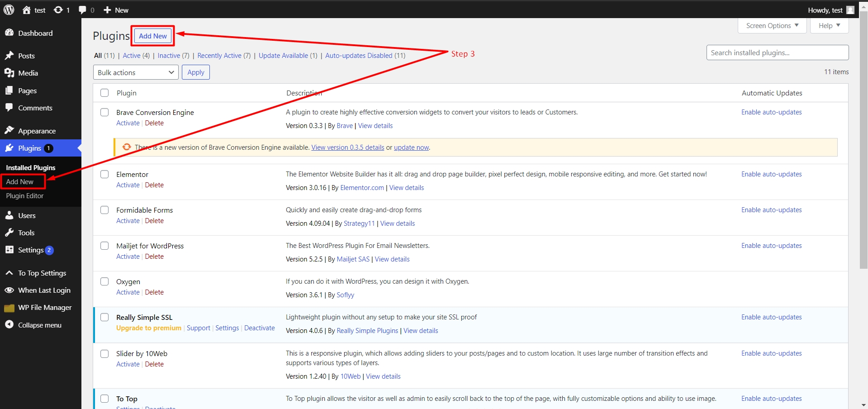Viewport: 868px width, 409px height.
Task: Check the Formidable Forms checkbox
Action: click(x=104, y=210)
